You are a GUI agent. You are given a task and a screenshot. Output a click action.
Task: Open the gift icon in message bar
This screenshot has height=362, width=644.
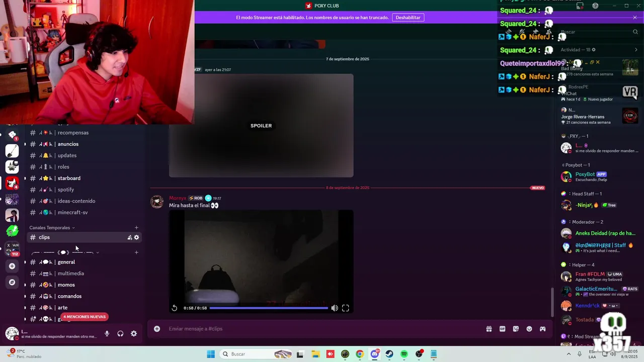pyautogui.click(x=489, y=329)
